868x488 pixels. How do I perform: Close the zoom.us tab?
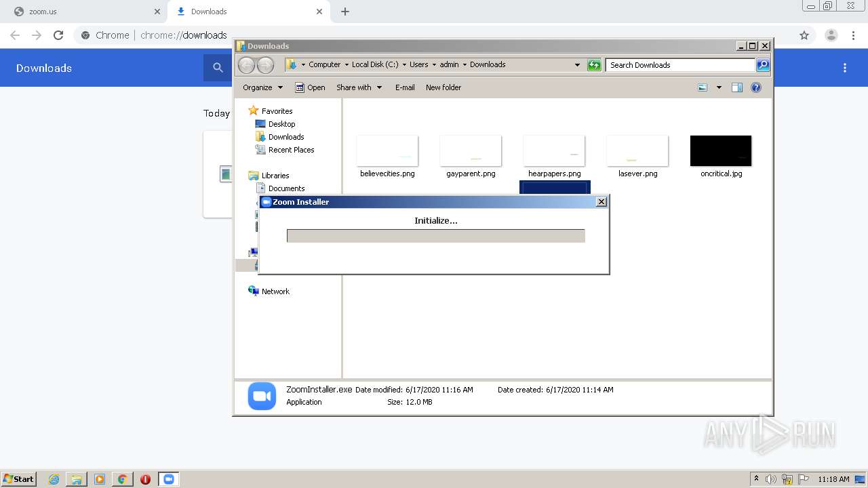(157, 12)
